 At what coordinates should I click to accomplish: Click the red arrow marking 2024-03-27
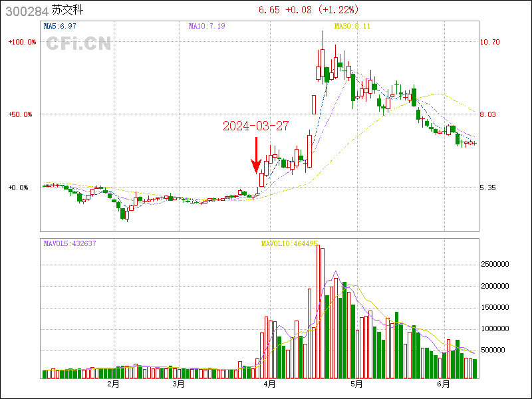point(255,156)
